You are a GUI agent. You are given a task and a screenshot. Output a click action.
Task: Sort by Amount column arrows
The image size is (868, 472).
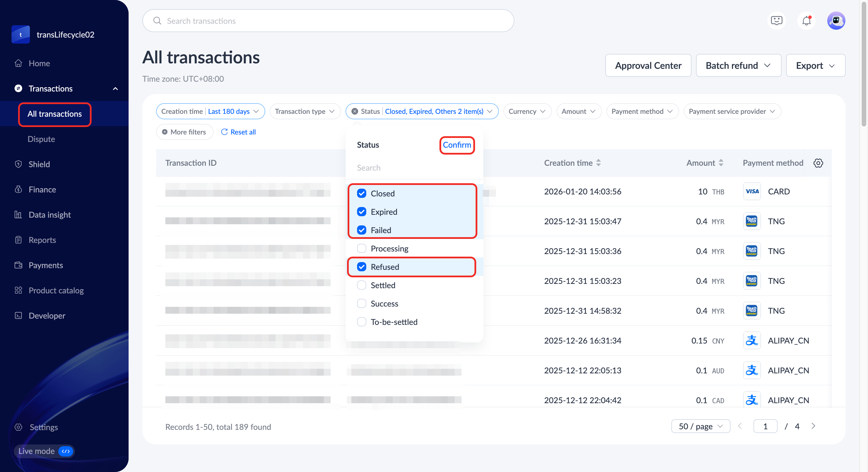(721, 163)
